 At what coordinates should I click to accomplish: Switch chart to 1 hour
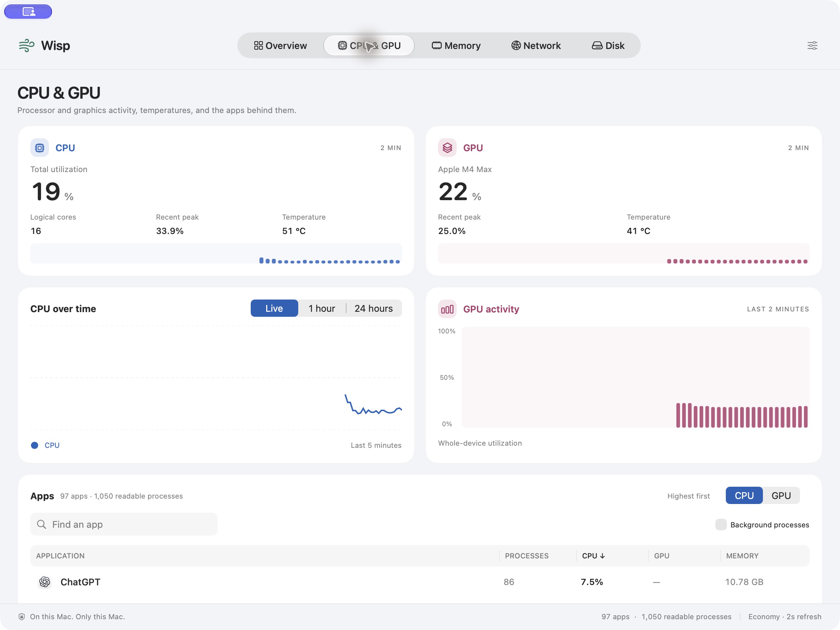click(x=322, y=308)
